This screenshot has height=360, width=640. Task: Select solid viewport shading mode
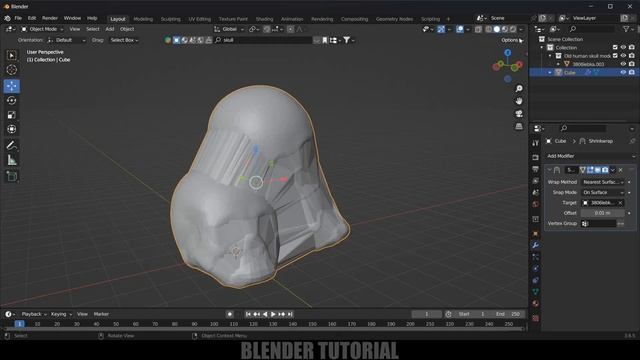[x=497, y=29]
